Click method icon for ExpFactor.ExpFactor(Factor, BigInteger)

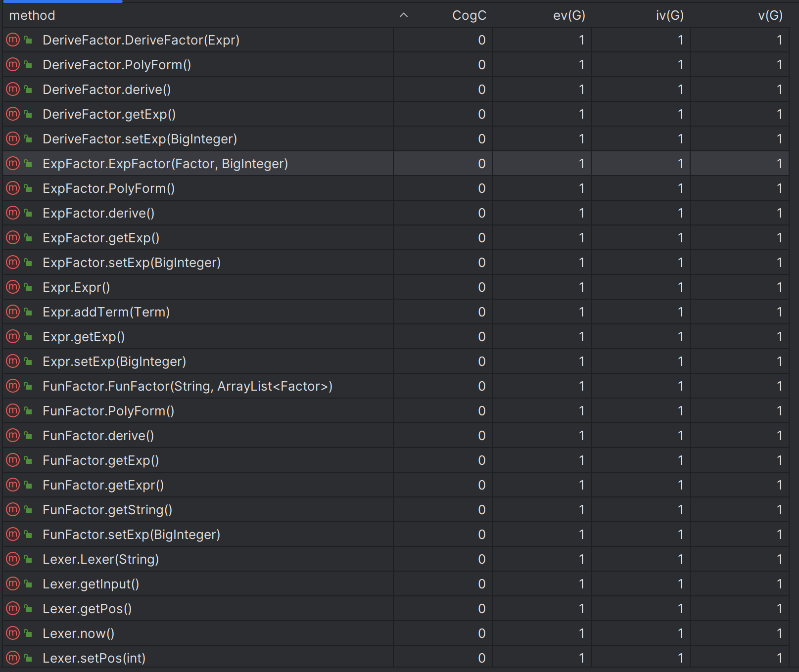[13, 163]
